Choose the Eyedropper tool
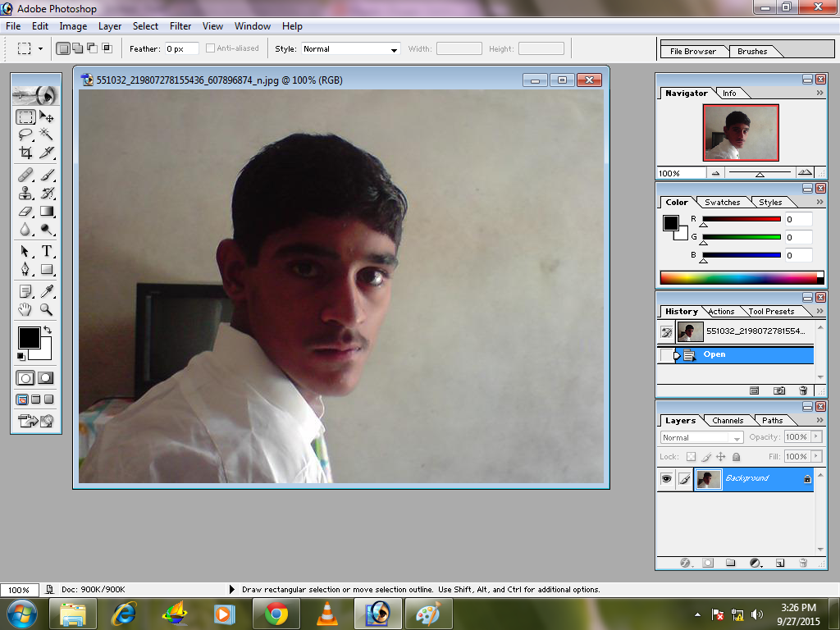 pos(47,291)
